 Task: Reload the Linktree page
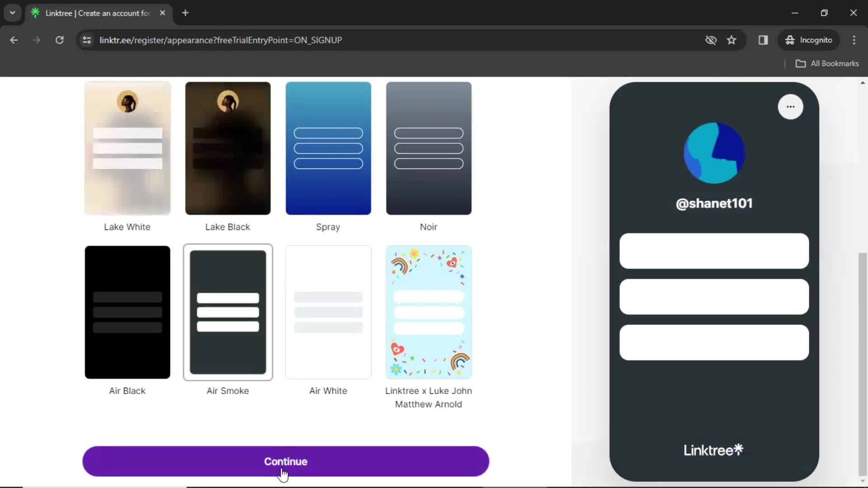[x=59, y=40]
